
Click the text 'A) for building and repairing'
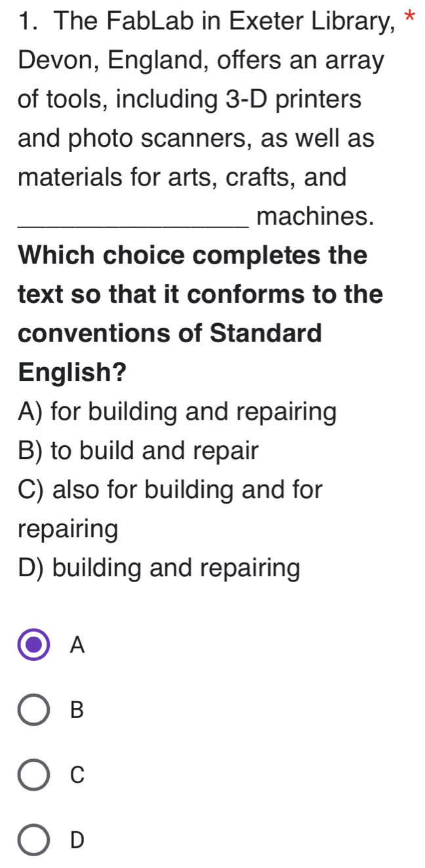[178, 413]
